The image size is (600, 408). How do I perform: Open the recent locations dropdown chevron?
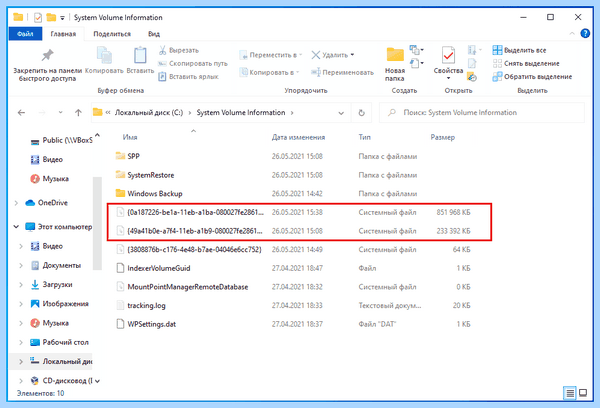[x=60, y=113]
